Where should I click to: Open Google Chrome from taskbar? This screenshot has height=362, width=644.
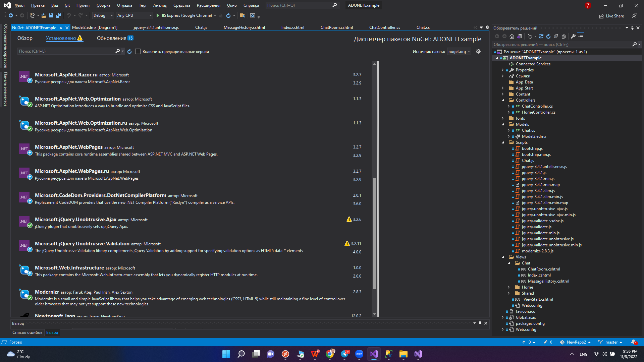click(330, 354)
